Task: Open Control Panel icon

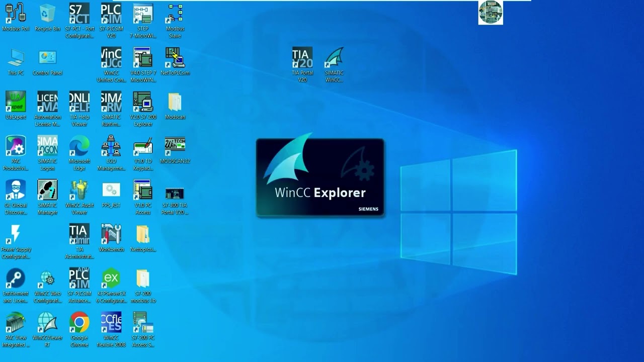Action: pos(47,62)
